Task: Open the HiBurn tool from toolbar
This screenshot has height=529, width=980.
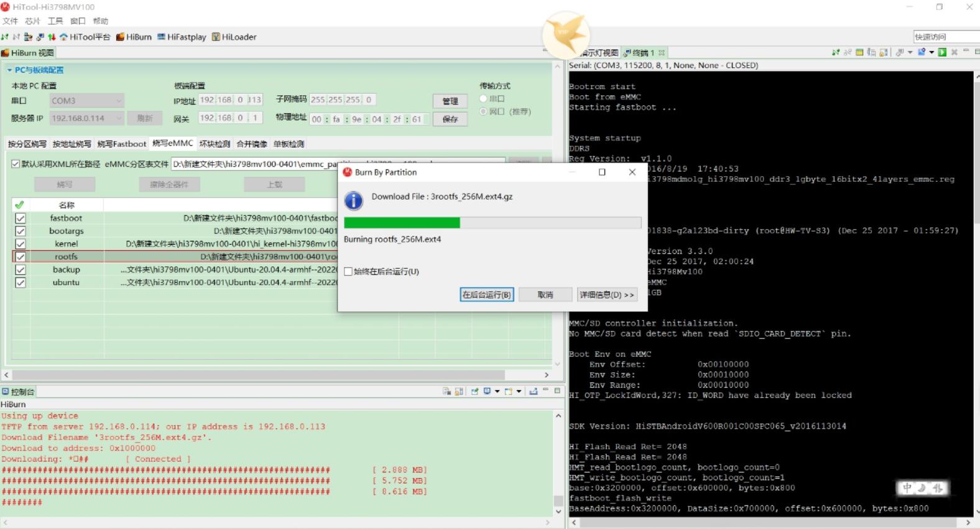Action: click(x=134, y=37)
